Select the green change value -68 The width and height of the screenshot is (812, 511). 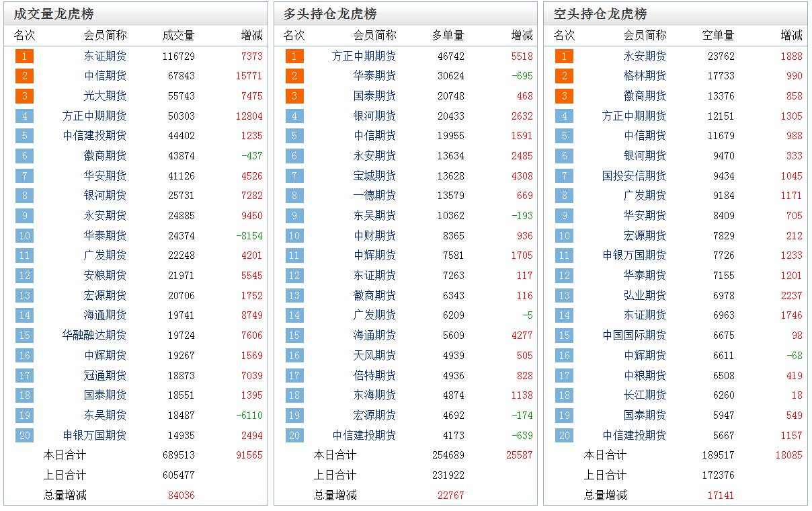[x=795, y=356]
